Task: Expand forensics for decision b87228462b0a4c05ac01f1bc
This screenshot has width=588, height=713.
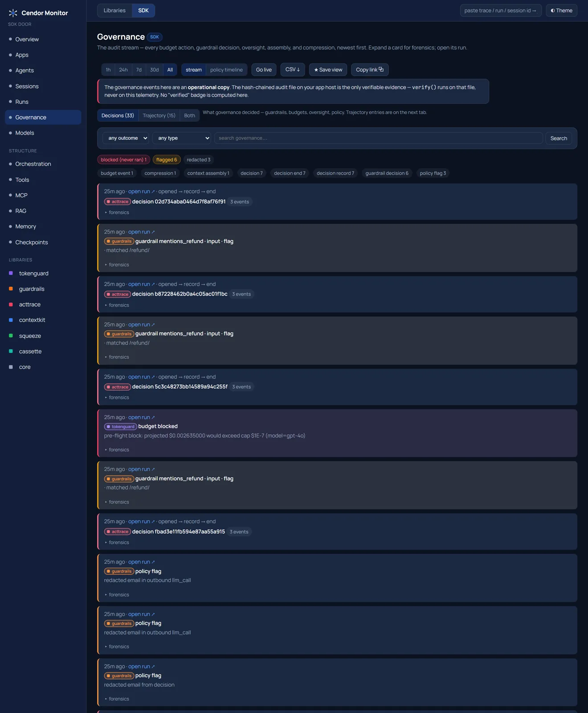Action: click(x=117, y=305)
